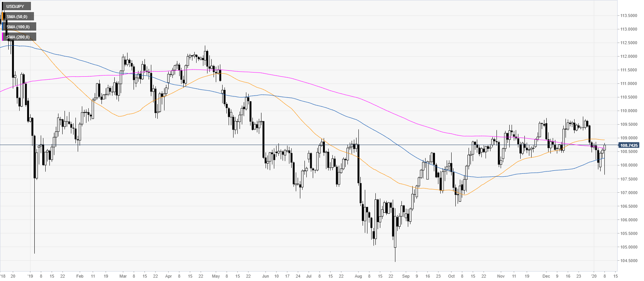Image resolution: width=644 pixels, height=281 pixels.
Task: Click the 110.0000 price axis label
Action: tap(629, 111)
